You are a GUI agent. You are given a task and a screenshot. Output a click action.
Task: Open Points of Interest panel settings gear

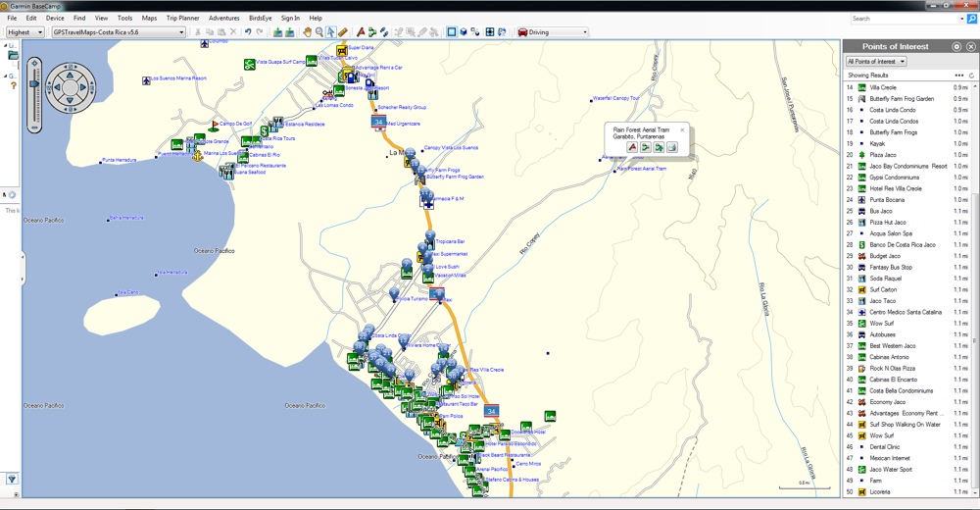coord(956,46)
